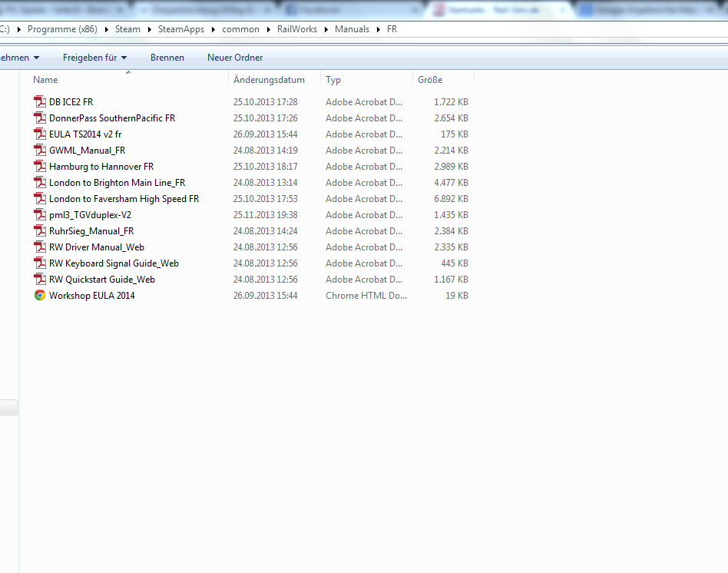Select the London to Faversham High Speed FR PDF icon
Screen dimensions: 728x573
pos(40,199)
